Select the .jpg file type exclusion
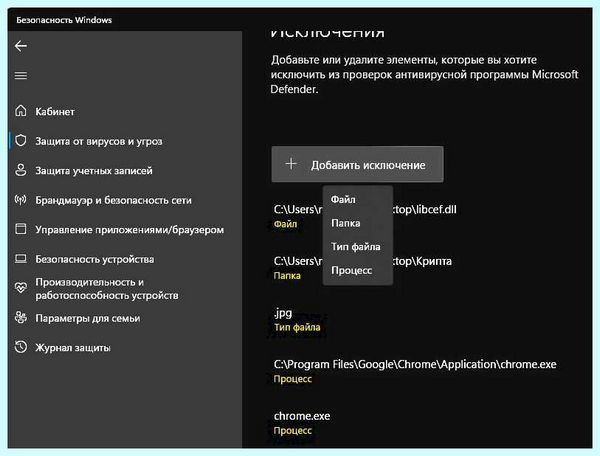Image resolution: width=600 pixels, height=456 pixels. tap(297, 319)
